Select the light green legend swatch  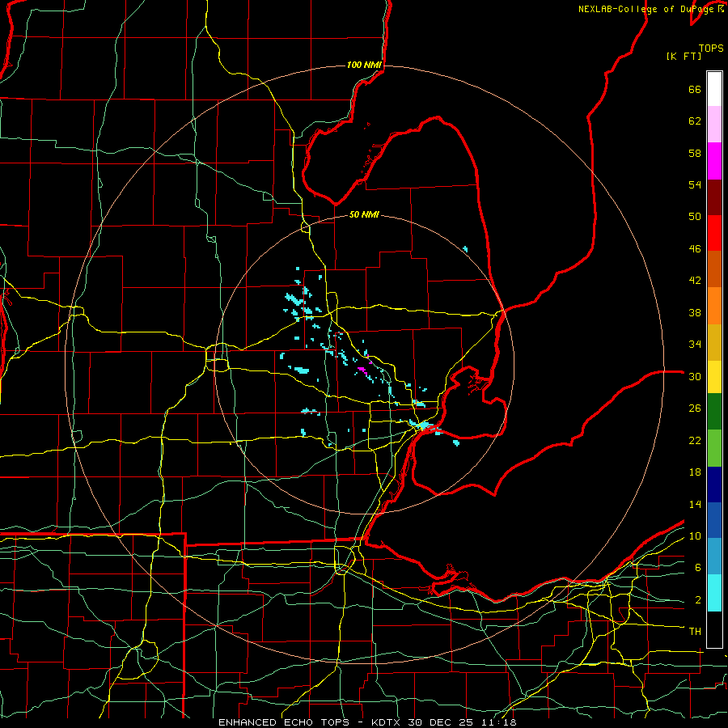714,448
